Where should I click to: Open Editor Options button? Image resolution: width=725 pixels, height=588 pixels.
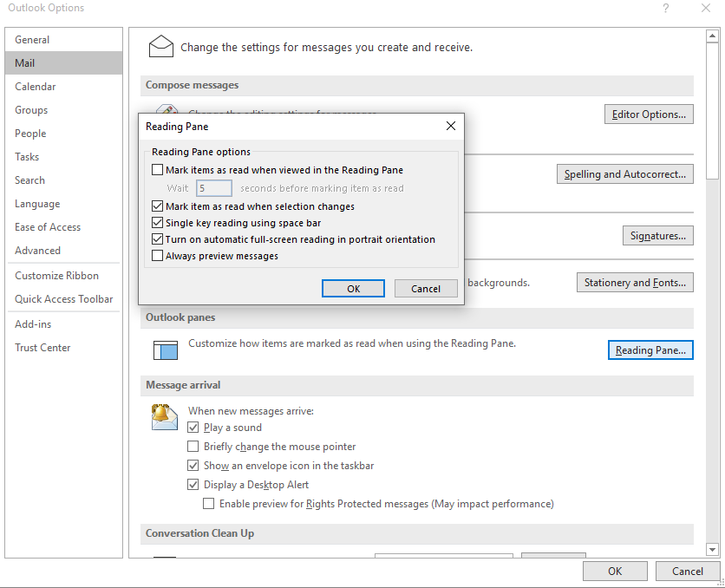coord(649,114)
